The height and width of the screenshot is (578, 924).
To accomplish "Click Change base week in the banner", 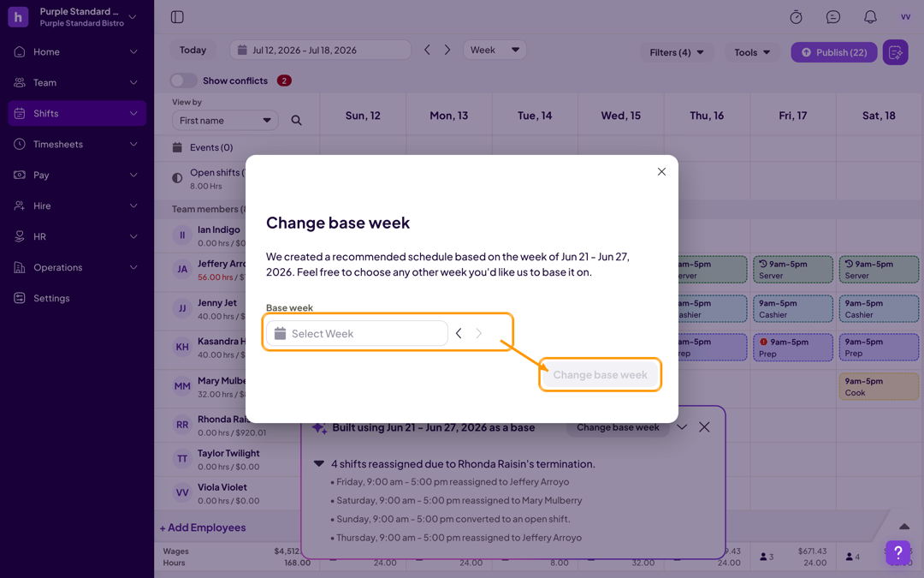I will point(618,427).
